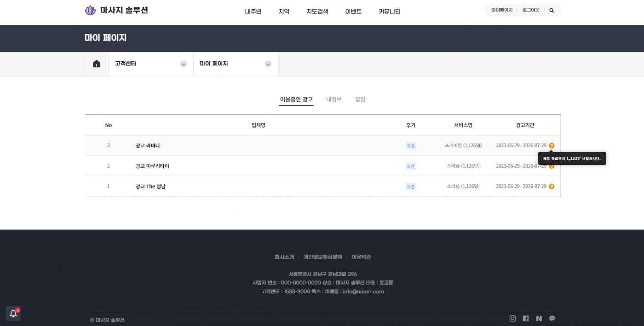Open the 지도검색 menu item

[317, 12]
